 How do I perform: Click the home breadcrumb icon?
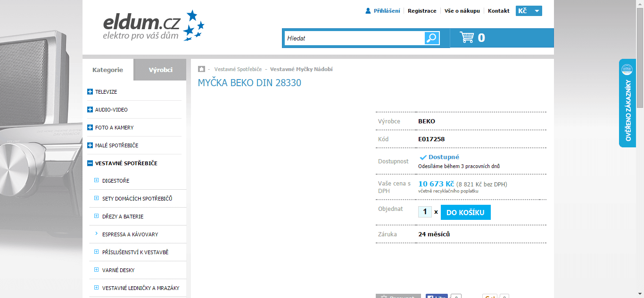click(202, 69)
